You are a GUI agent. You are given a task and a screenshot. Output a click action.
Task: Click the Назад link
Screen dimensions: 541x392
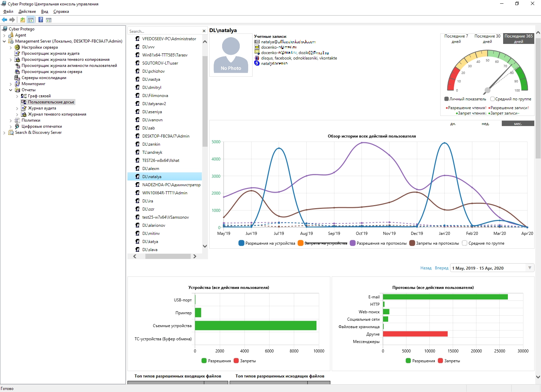tap(426, 268)
